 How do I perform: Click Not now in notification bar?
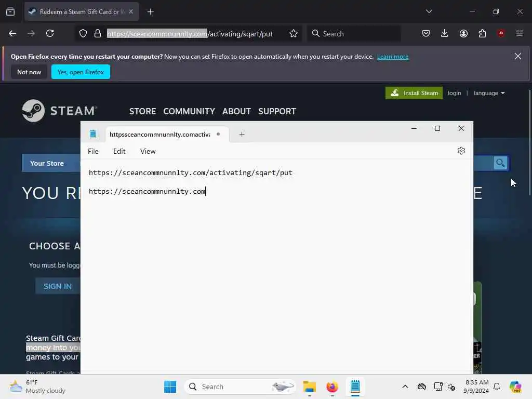(29, 72)
